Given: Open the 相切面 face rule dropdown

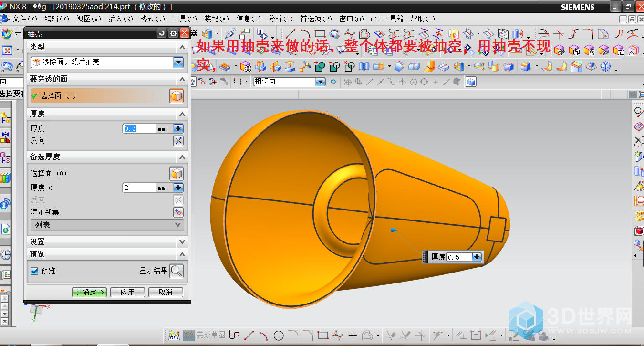Looking at the screenshot, I should click(x=320, y=82).
